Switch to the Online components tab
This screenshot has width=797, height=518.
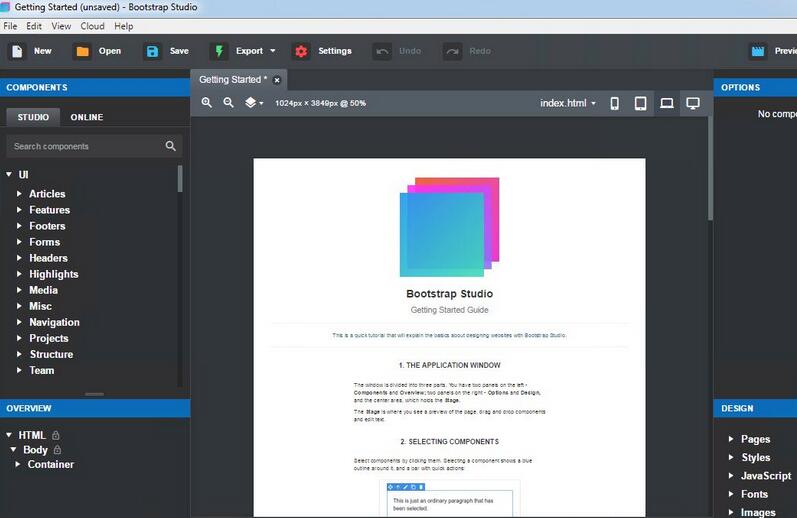(x=87, y=117)
